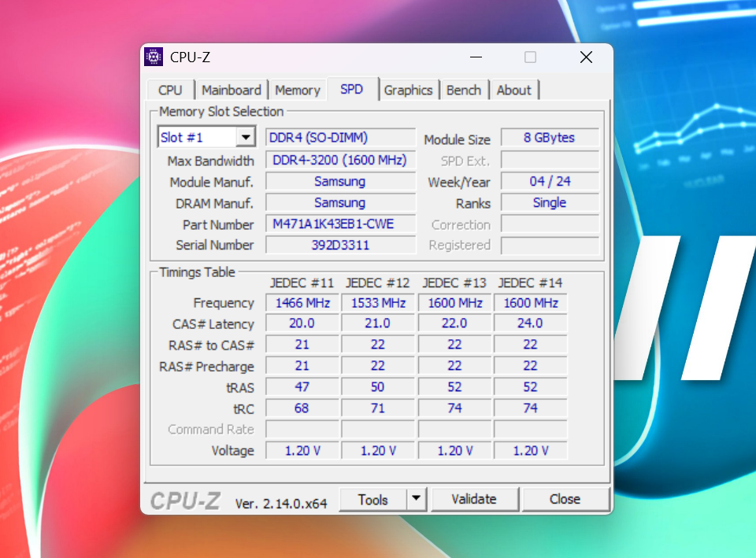Click JEDEC #14 Voltage 1.20 V
This screenshot has height=558, width=756.
(x=530, y=450)
